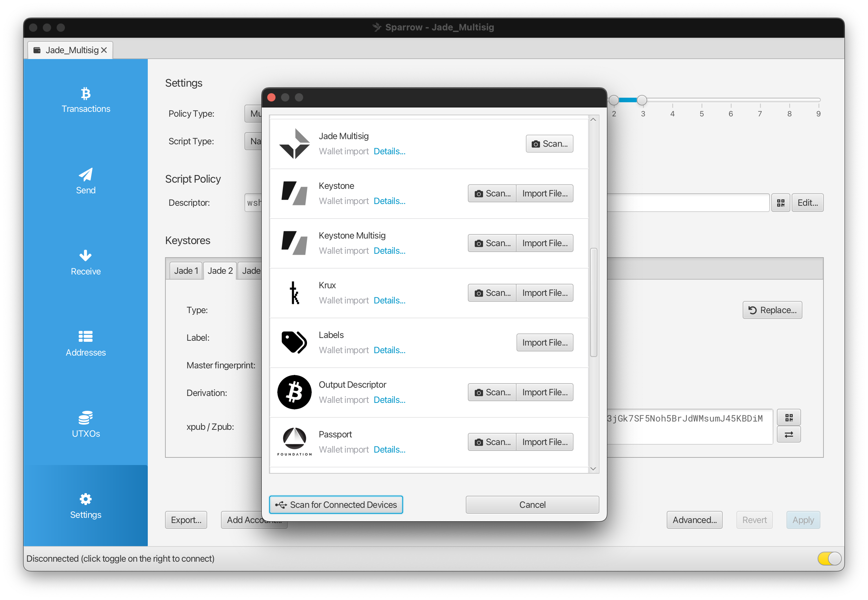Scan QR for Keystone Multisig import
The image size is (868, 600).
(x=492, y=243)
